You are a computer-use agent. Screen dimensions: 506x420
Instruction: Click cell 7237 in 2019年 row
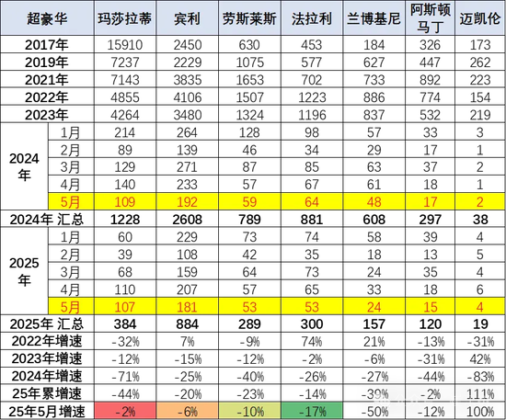click(125, 62)
